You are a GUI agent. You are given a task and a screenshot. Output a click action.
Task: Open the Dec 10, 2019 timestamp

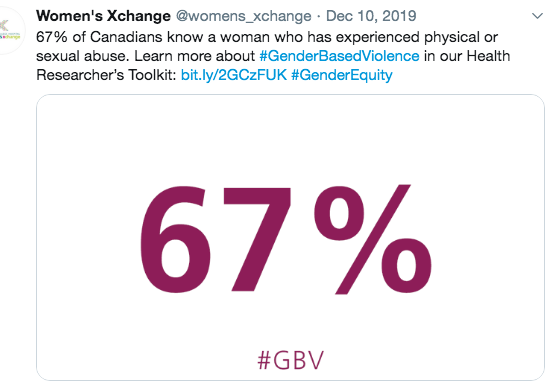click(371, 16)
